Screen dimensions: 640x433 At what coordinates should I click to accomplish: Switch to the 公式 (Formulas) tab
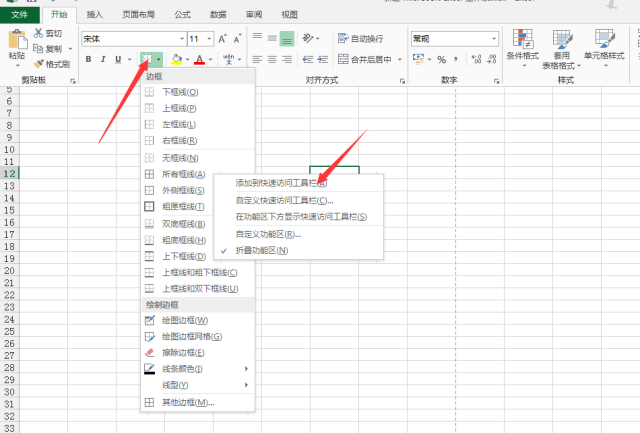tap(182, 15)
